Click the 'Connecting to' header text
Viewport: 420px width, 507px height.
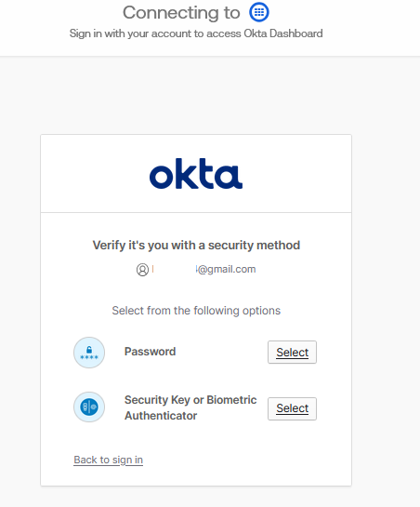(181, 13)
